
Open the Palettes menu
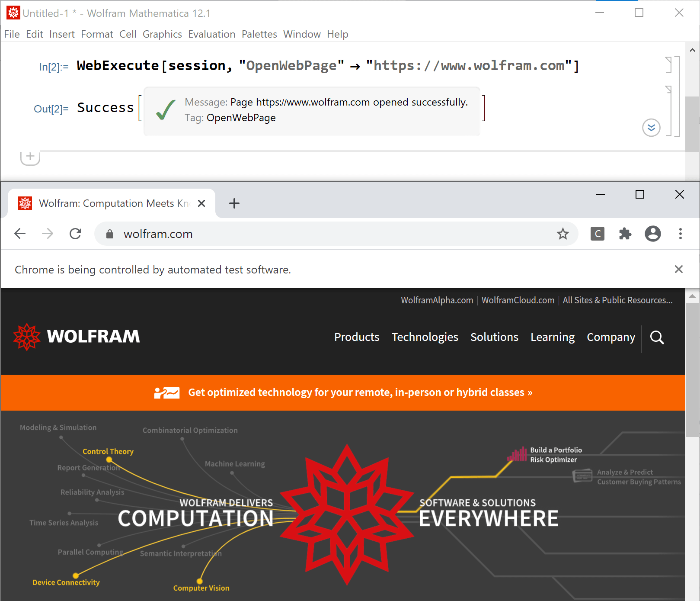click(x=259, y=34)
